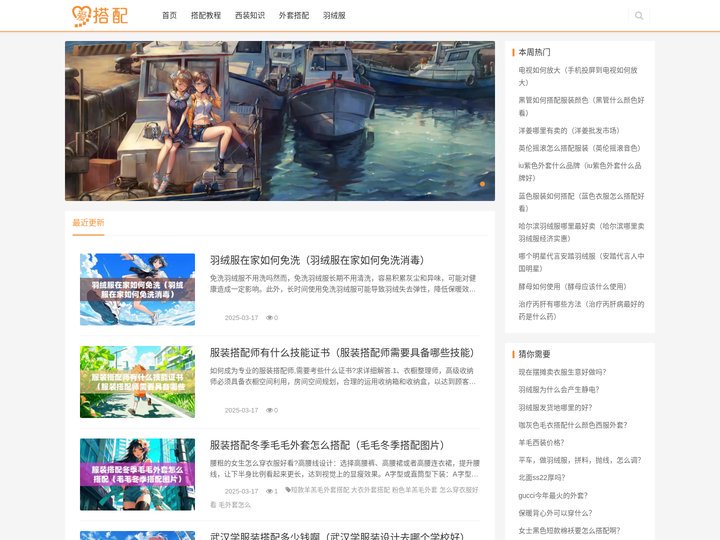
Task: Open 女士黑色短款棉袄要怎么搭配 link
Action: click(569, 530)
